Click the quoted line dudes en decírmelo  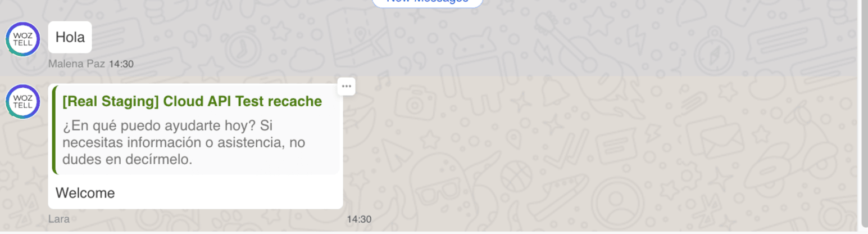128,159
